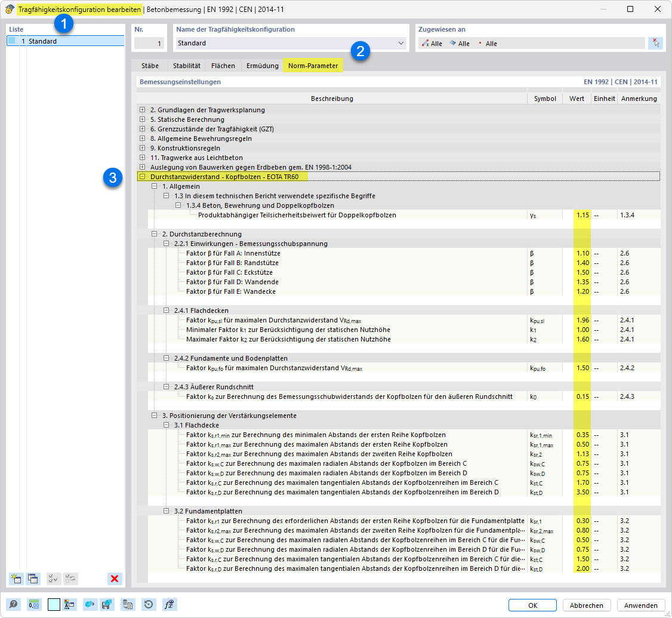672x618 pixels.
Task: Expand 11. Tragwerke aus Leichtbeton
Action: [x=143, y=158]
